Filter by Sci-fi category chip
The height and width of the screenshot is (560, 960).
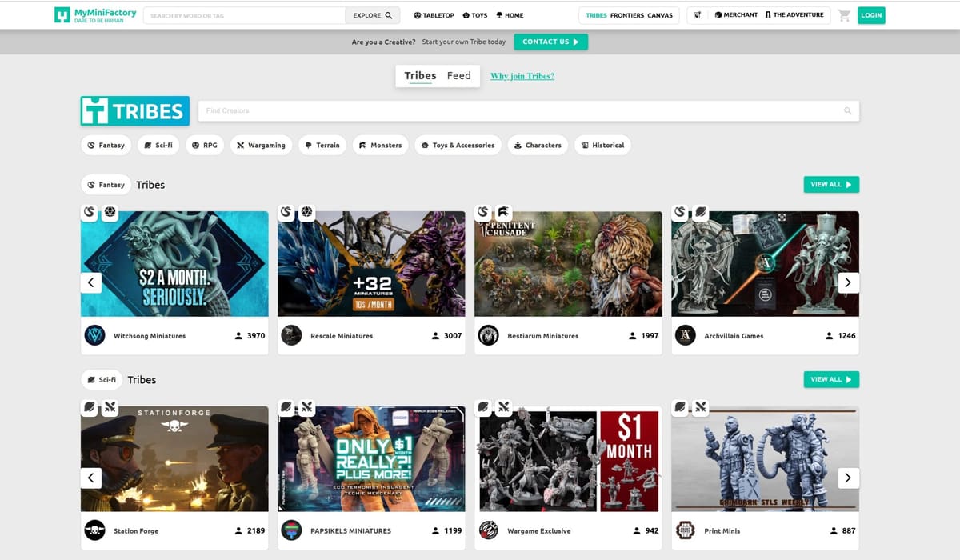point(158,145)
